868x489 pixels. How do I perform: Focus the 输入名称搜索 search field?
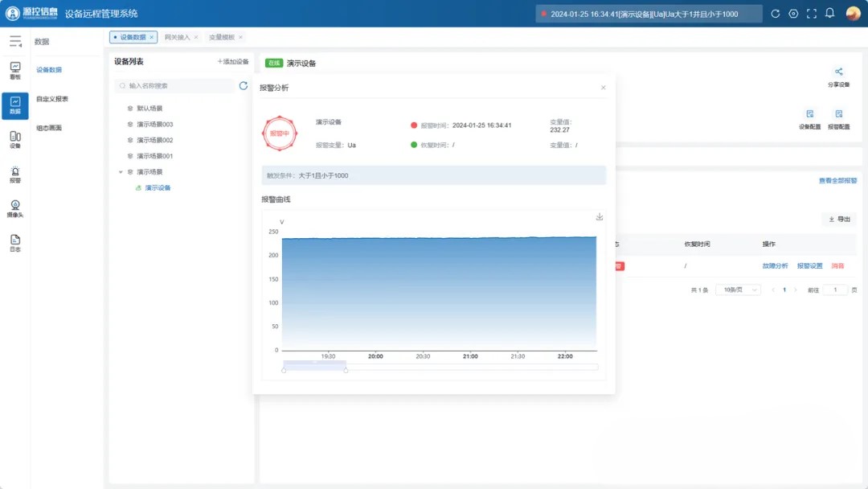[174, 86]
